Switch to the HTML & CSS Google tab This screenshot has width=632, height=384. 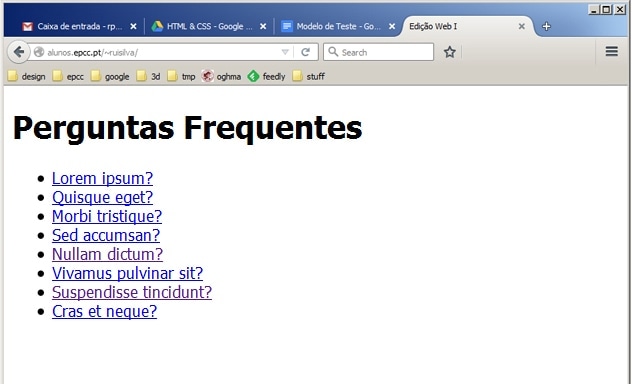tap(204, 27)
